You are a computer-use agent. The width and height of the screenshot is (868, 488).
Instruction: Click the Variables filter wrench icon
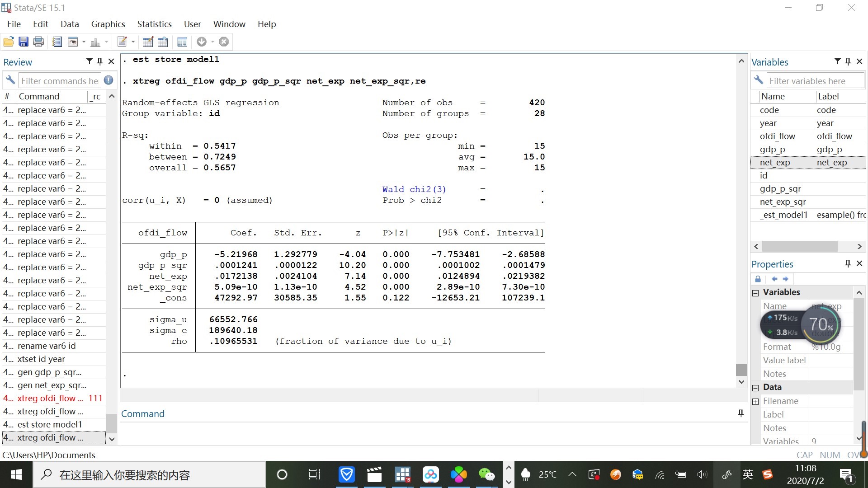tap(759, 80)
